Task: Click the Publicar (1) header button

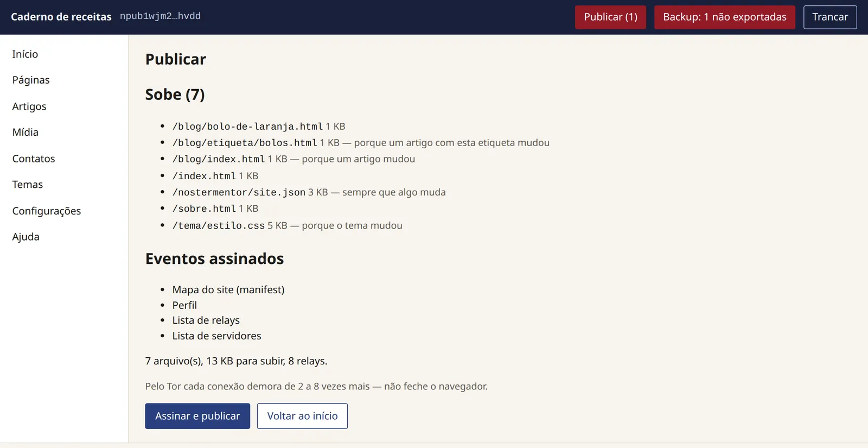Action: click(610, 17)
